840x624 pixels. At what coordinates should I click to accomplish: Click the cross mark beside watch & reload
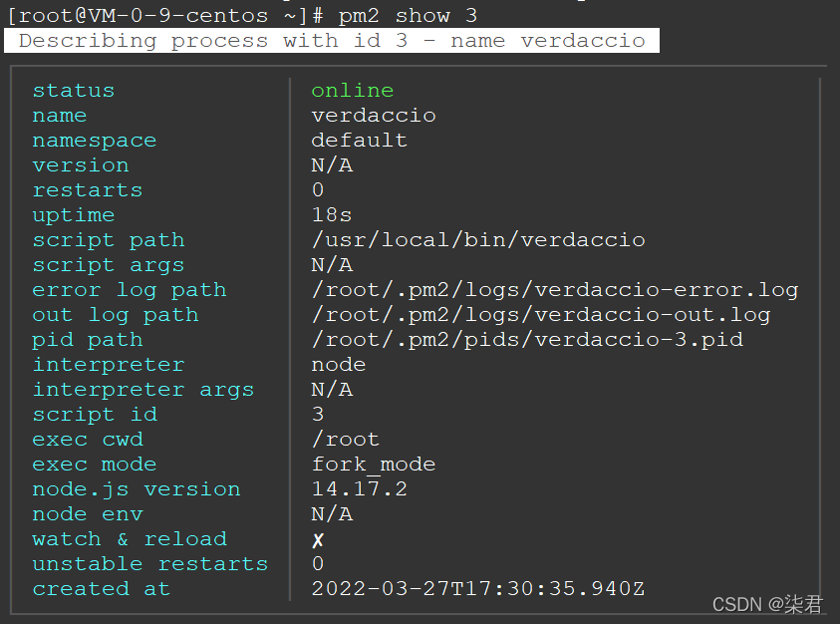(x=318, y=540)
